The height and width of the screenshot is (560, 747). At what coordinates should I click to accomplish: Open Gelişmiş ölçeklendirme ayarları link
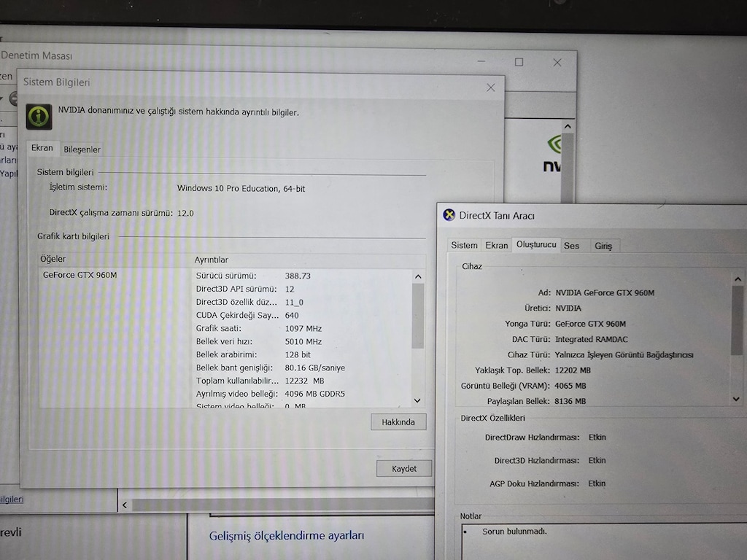[x=286, y=536]
